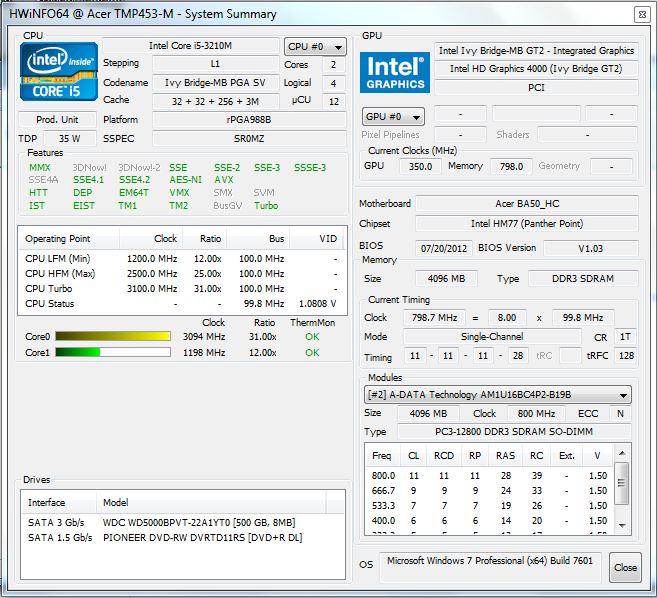Expand the A-DATA memory module dropdown

(497, 395)
